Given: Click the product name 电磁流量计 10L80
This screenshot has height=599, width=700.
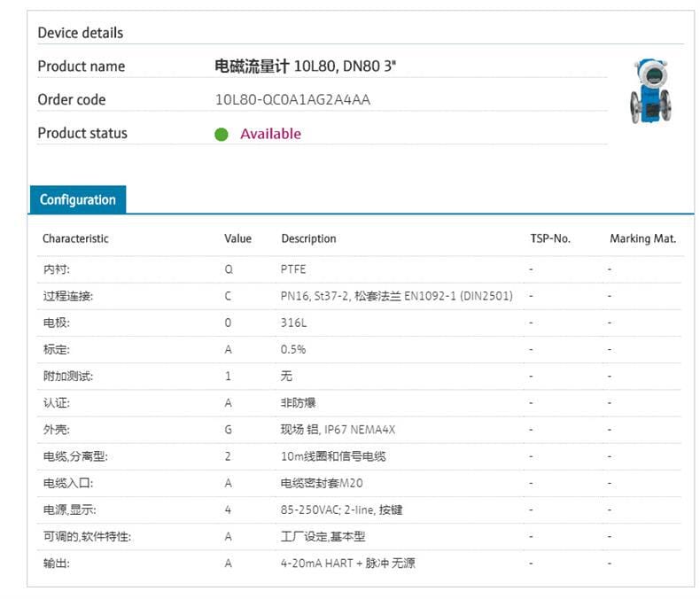Looking at the screenshot, I should (299, 66).
